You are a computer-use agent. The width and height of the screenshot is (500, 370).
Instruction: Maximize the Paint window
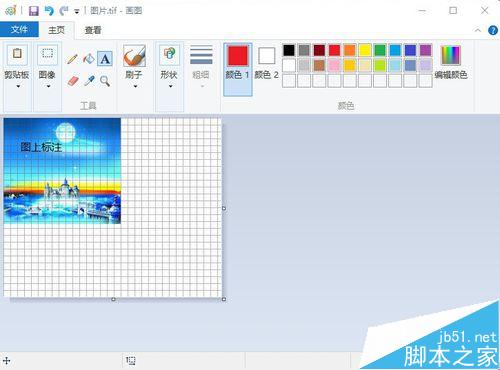click(x=453, y=11)
